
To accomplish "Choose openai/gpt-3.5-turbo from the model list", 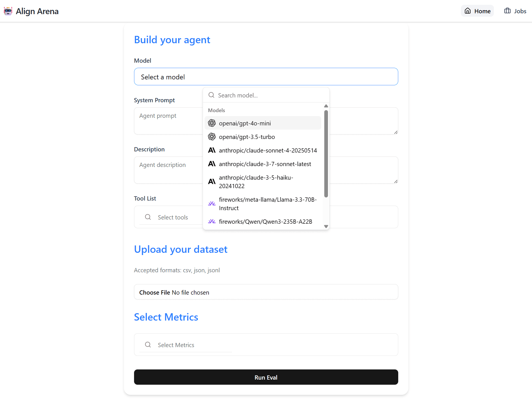I will (x=263, y=137).
